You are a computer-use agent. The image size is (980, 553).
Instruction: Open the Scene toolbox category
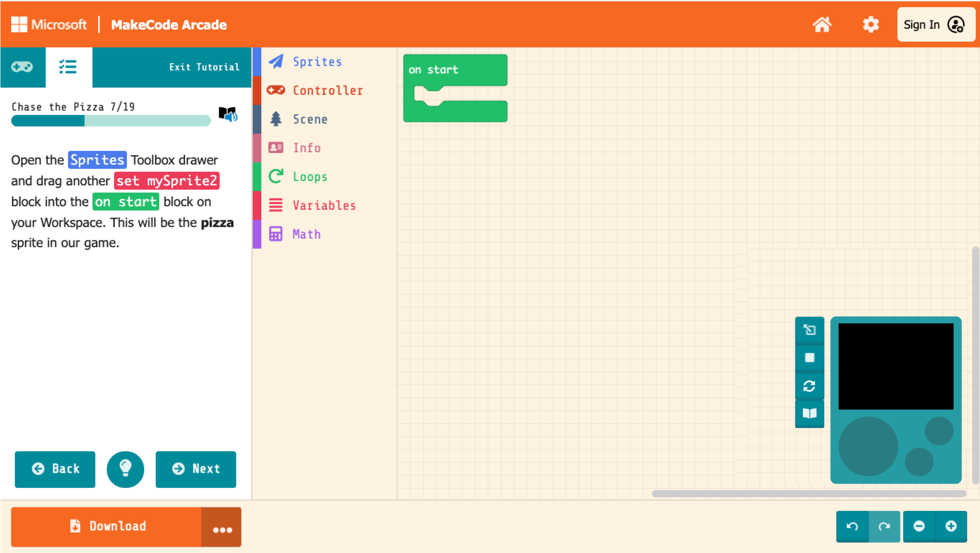pyautogui.click(x=325, y=119)
